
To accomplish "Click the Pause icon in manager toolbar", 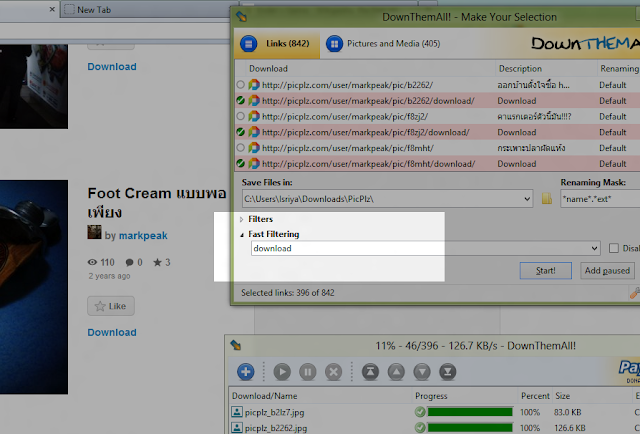I will click(x=308, y=372).
